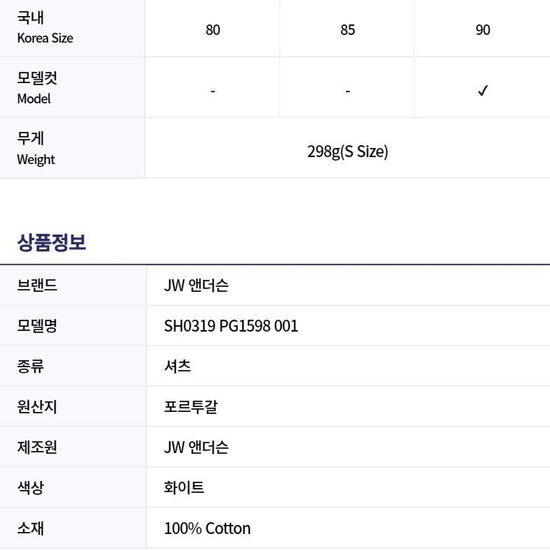
Task: Click the 원산지 label
Action: tap(37, 407)
